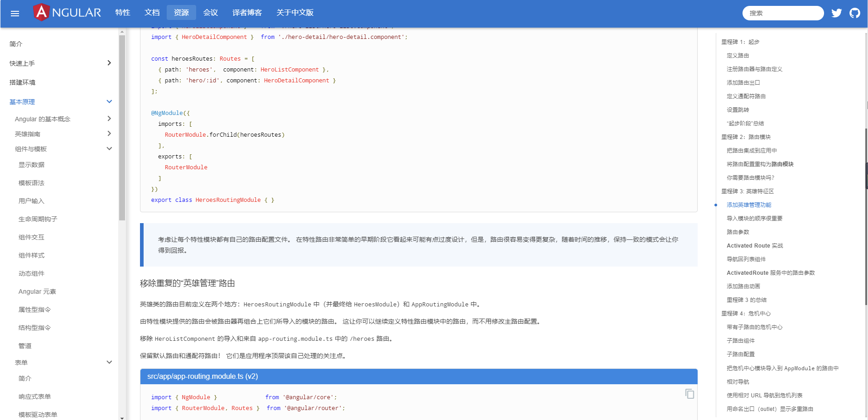Click the Angular logo

point(67,12)
